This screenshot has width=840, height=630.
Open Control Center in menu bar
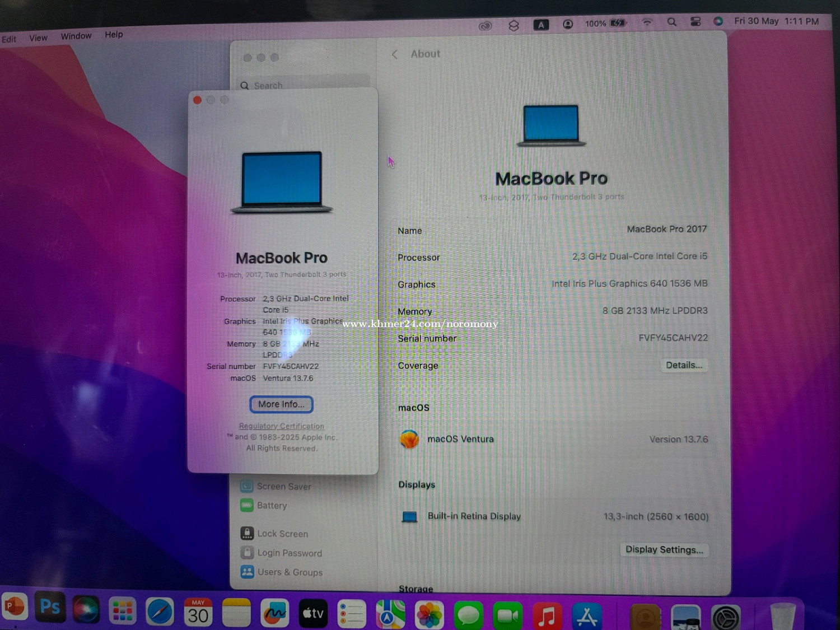(x=696, y=21)
